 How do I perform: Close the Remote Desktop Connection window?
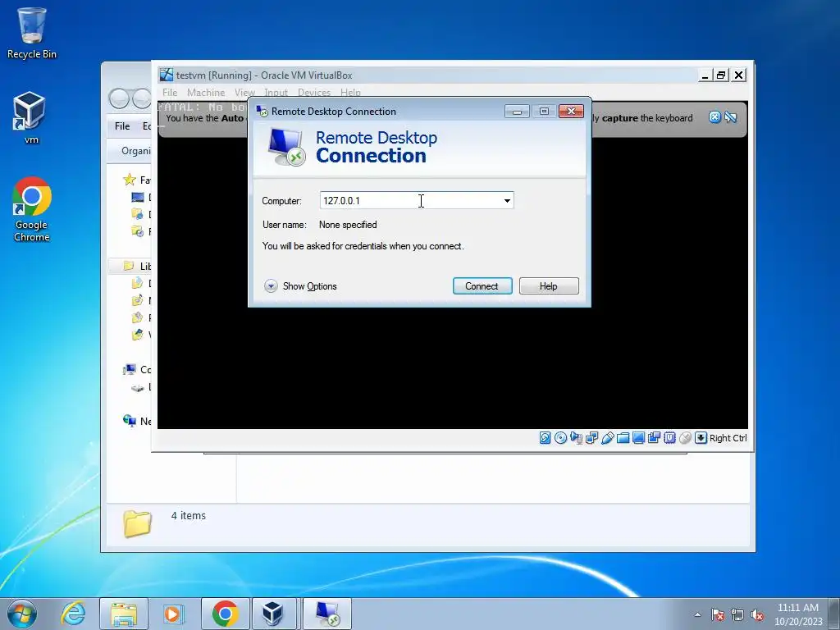[x=571, y=111]
